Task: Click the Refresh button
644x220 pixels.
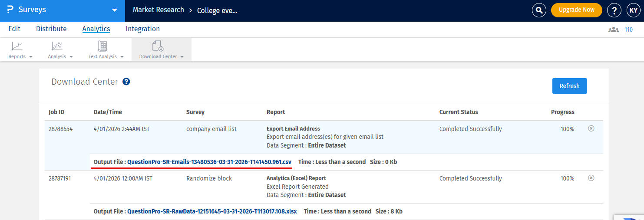Action: pyautogui.click(x=569, y=86)
